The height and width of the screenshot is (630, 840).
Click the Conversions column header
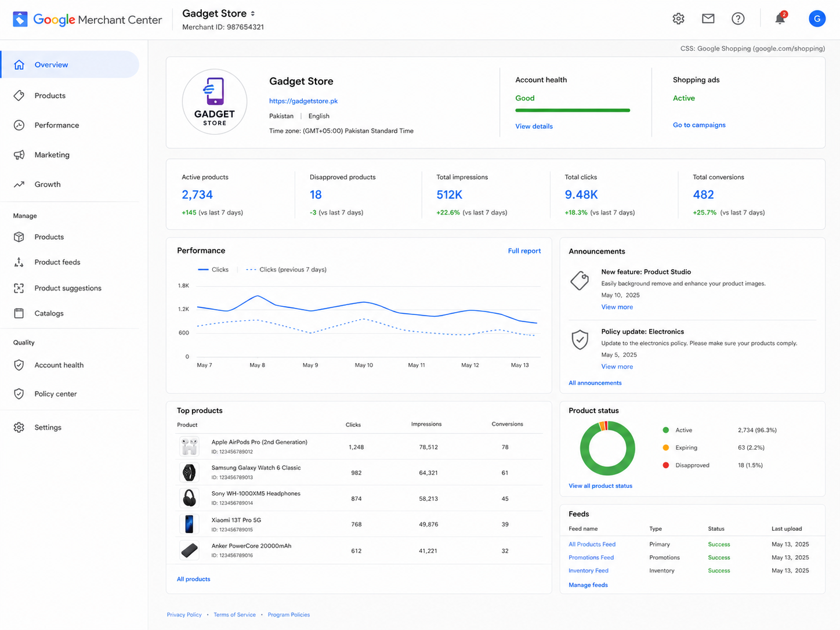[507, 425]
